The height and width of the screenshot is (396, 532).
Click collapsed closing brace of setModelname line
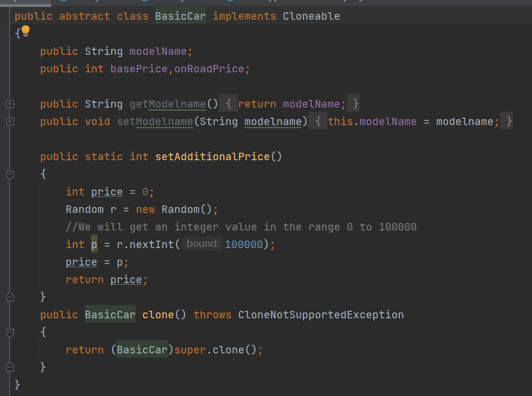(509, 121)
